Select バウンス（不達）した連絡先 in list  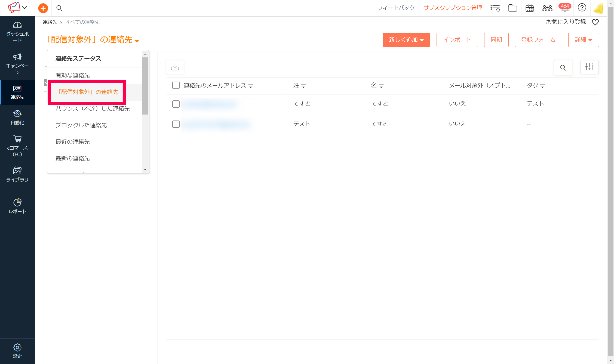tap(93, 109)
